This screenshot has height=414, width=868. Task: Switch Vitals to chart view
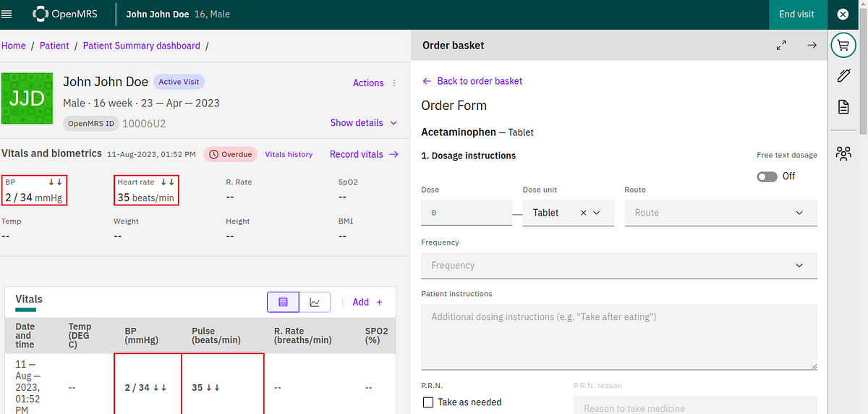315,302
